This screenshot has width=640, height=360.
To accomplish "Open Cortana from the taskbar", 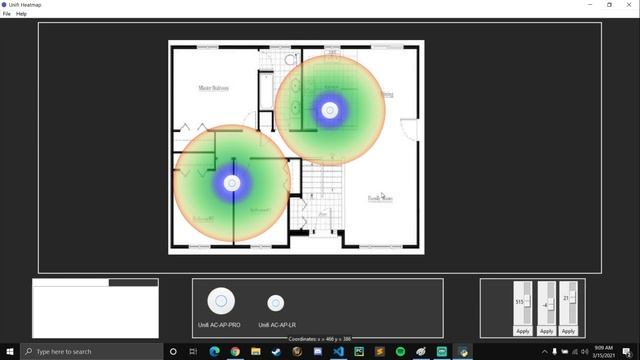I will click(x=173, y=351).
